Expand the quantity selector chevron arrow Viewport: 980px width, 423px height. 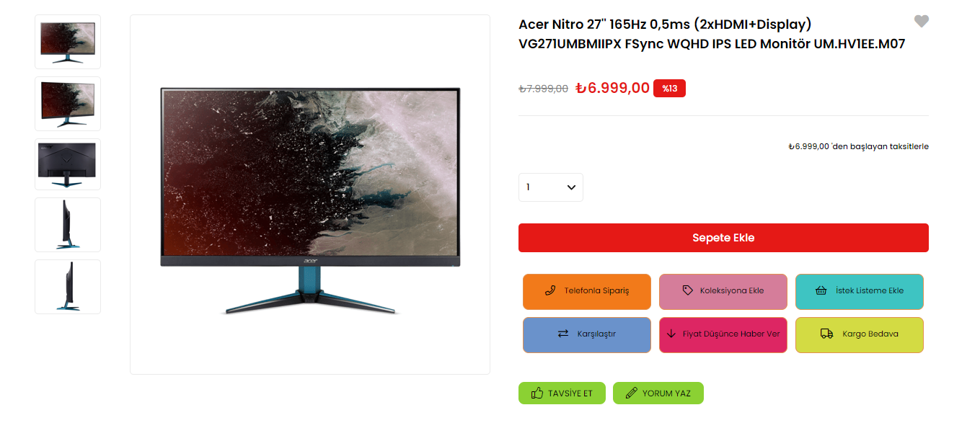[572, 187]
